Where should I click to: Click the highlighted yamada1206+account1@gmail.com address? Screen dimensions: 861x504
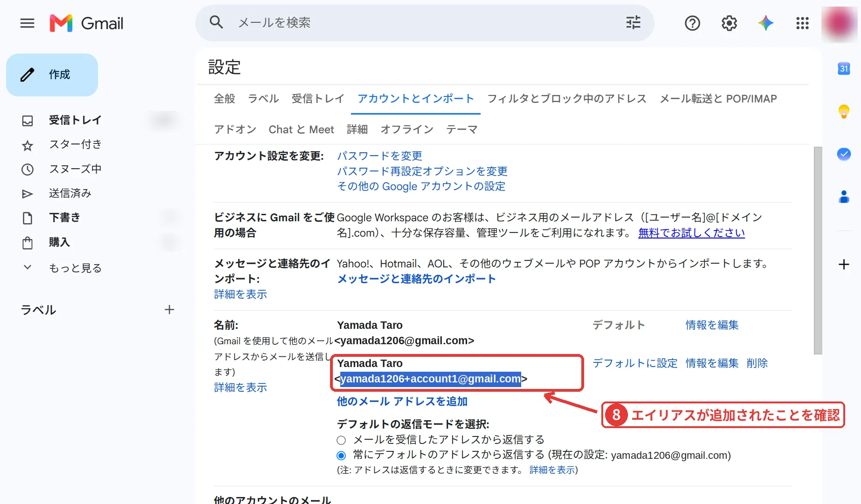click(x=431, y=379)
